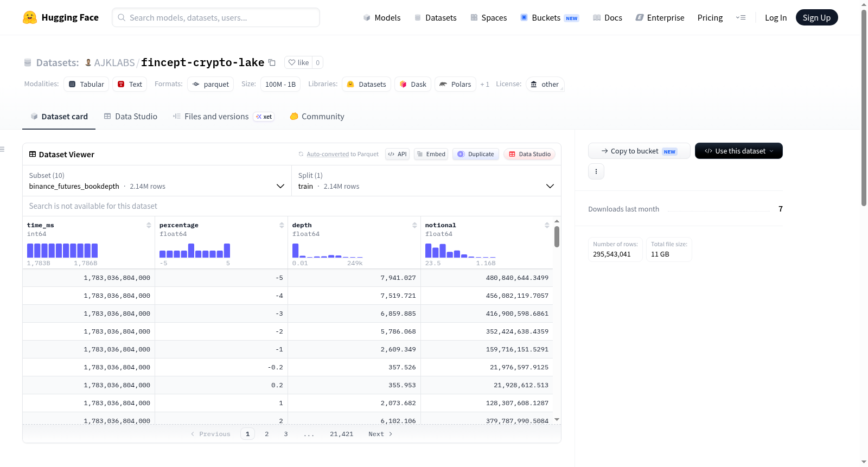Click the page vertical scrollbar thumb
Screen dimensions: 868x467
pyautogui.click(x=864, y=107)
